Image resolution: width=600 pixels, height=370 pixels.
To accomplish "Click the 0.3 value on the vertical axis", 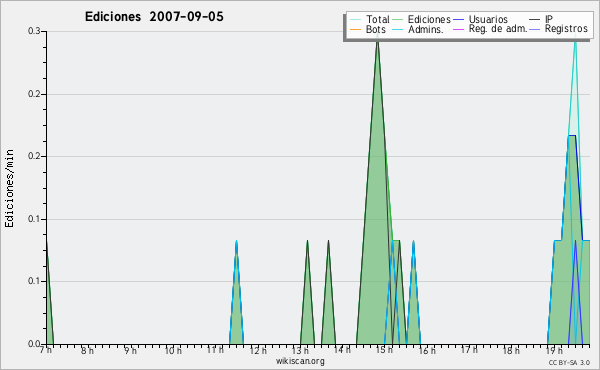I will pyautogui.click(x=34, y=31).
